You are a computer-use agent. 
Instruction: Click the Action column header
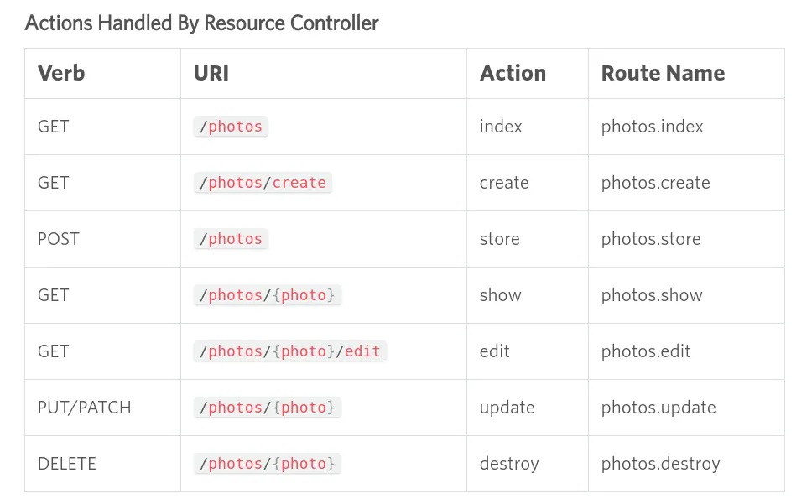(513, 73)
